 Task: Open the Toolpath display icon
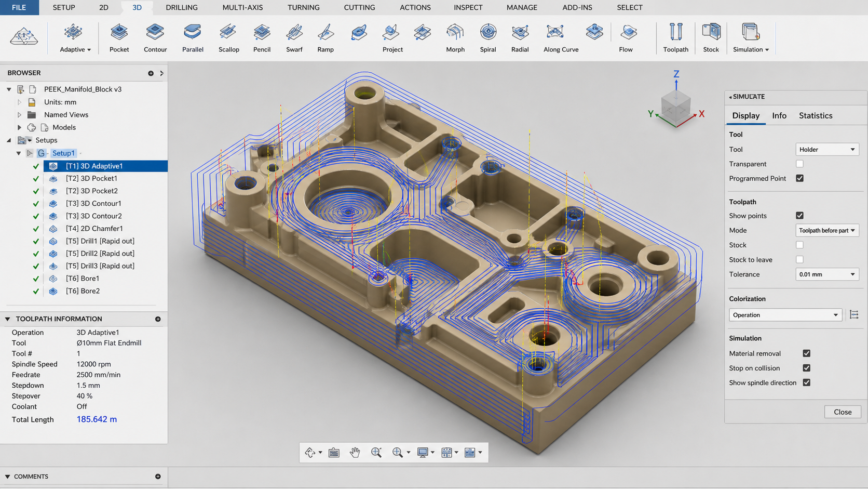675,33
